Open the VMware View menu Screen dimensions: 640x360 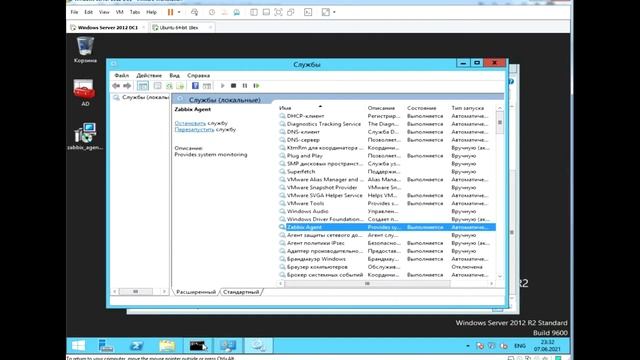tap(104, 12)
